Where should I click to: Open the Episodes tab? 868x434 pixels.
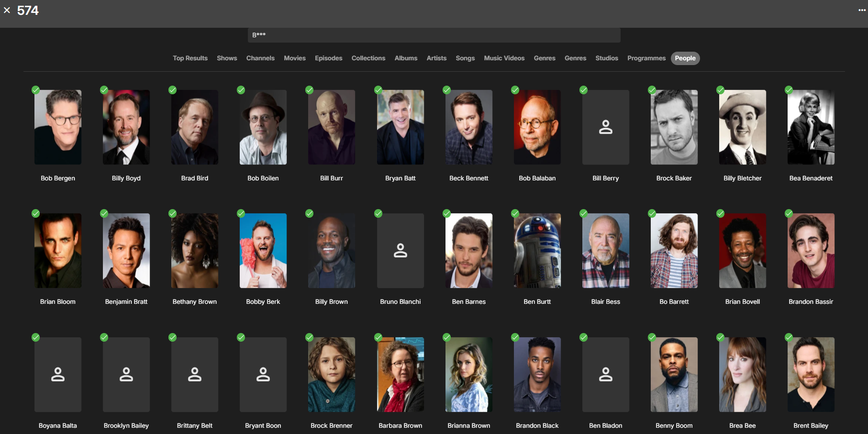[x=328, y=58]
